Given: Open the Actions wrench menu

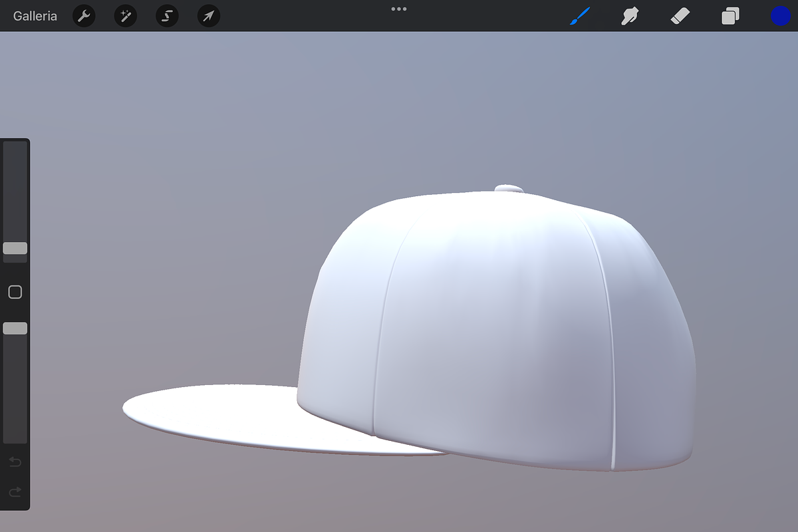Looking at the screenshot, I should 84,16.
